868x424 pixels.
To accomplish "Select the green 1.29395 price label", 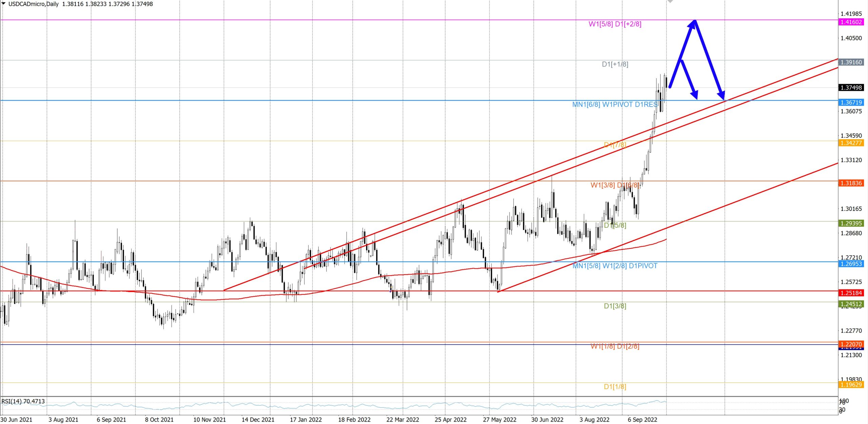I will (851, 223).
